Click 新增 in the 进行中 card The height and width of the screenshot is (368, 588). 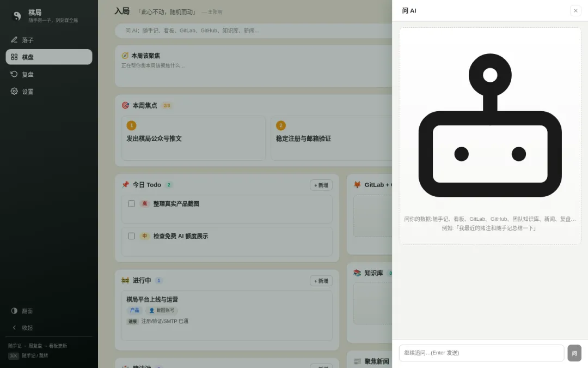click(321, 281)
